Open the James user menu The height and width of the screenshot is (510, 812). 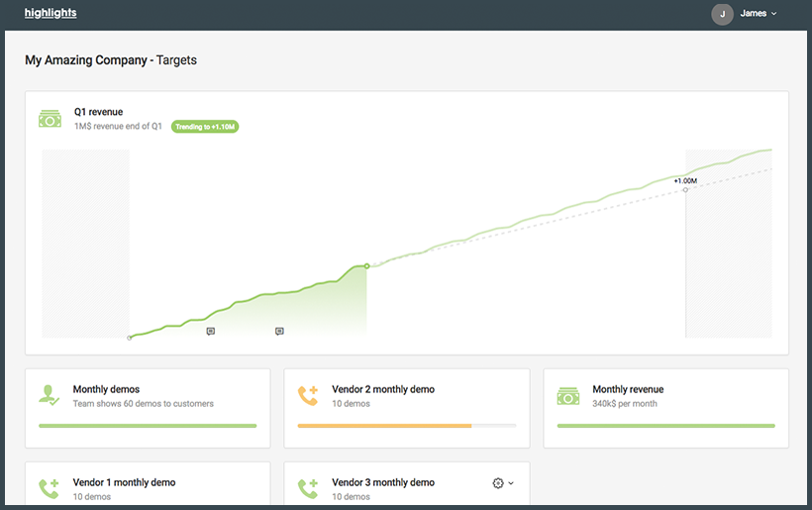tap(759, 14)
